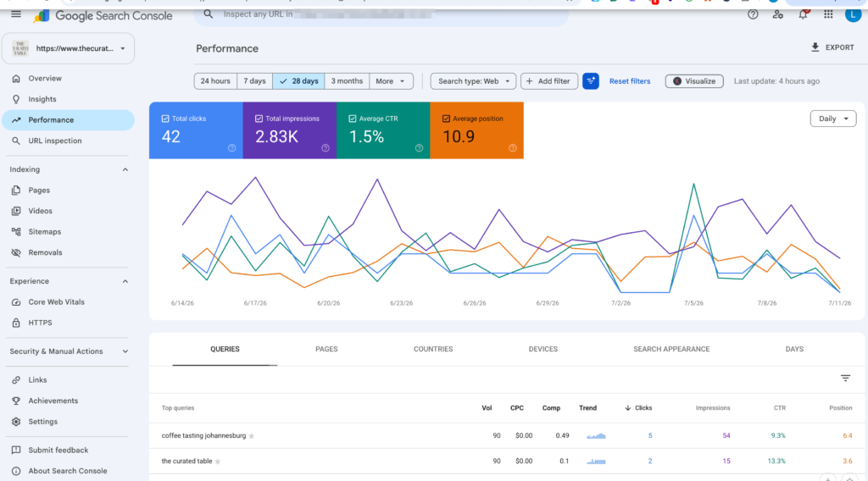Screen dimensions: 868x481
Task: Switch to the Queries tab
Action: coord(225,350)
